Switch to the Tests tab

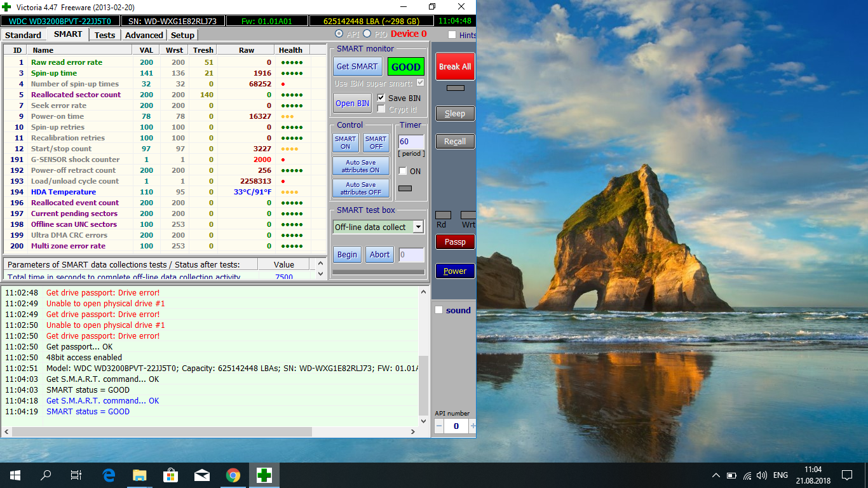coord(105,35)
